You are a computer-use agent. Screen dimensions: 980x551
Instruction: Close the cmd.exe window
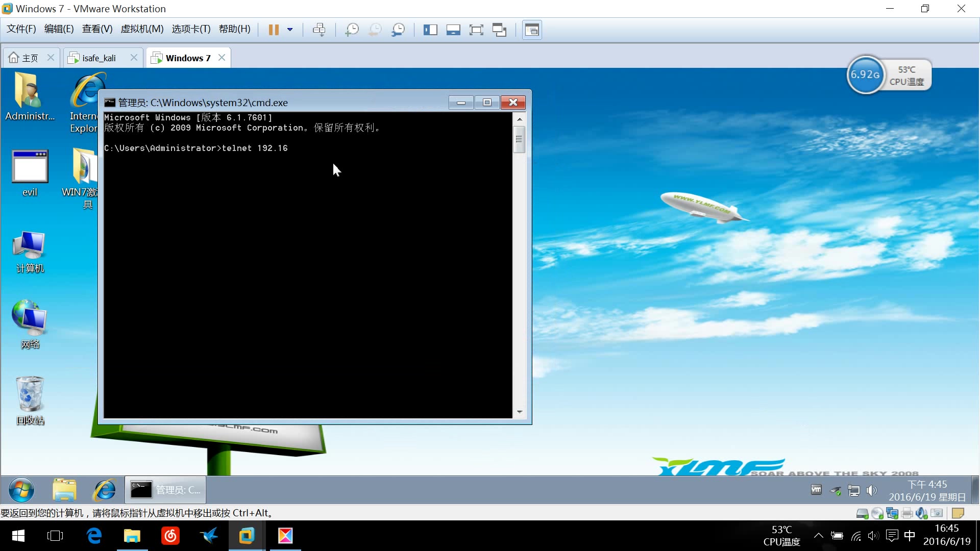(513, 103)
